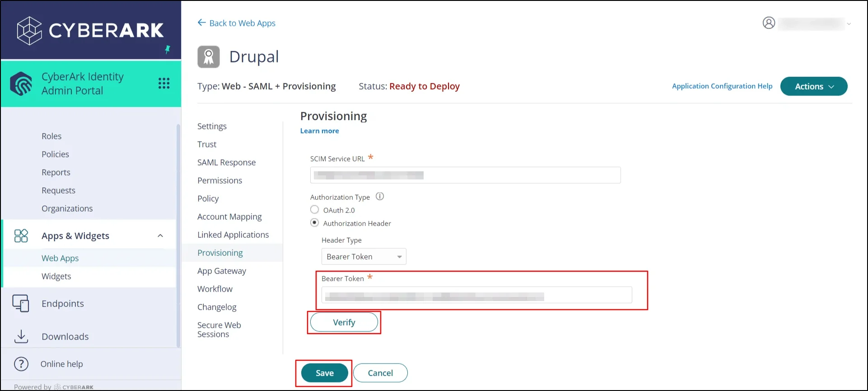The width and height of the screenshot is (868, 391).
Task: Click the CyberArk Identity Admin Portal title
Action: point(83,84)
